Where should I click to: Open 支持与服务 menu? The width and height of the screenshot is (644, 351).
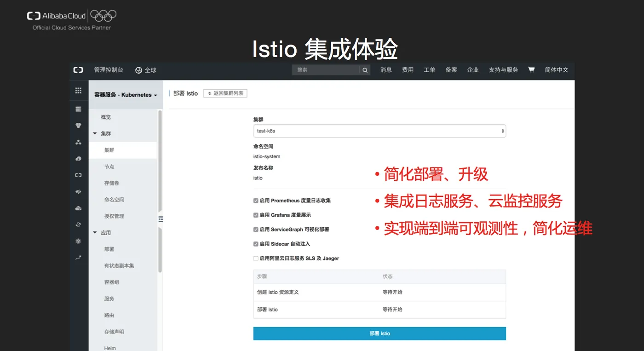pos(503,70)
